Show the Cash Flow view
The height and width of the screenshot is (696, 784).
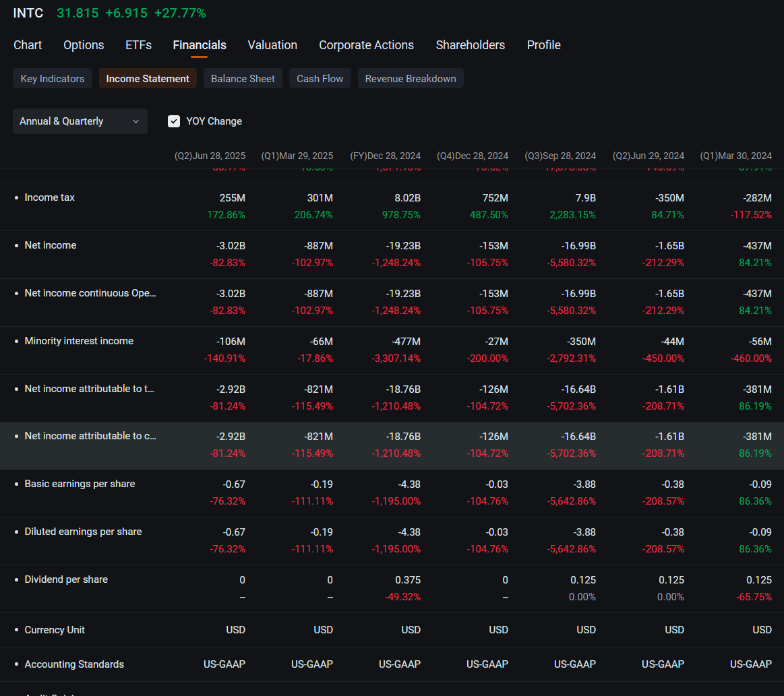320,78
